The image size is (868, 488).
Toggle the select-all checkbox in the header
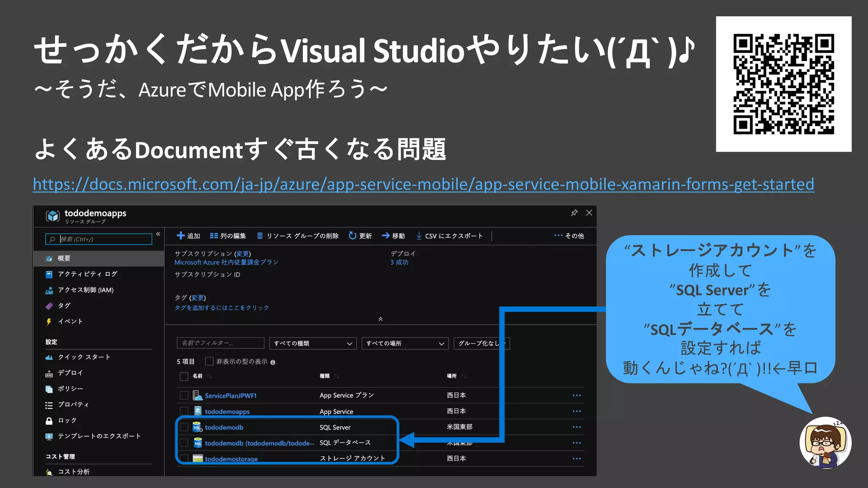(184, 376)
